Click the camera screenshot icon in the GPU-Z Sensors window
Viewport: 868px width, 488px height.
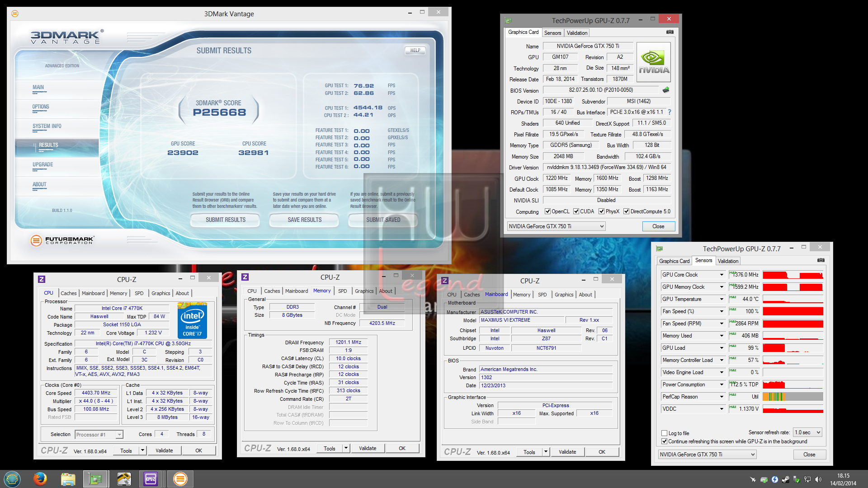pos(821,260)
